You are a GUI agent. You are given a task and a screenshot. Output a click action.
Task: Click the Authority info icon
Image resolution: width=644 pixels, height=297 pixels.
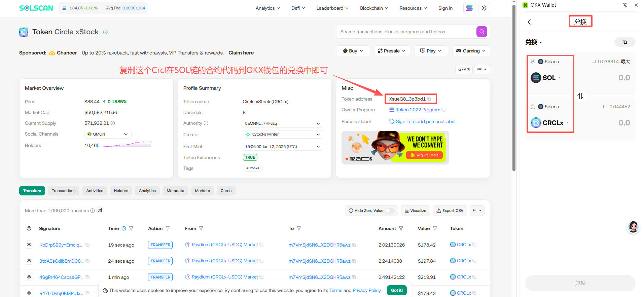(x=206, y=123)
